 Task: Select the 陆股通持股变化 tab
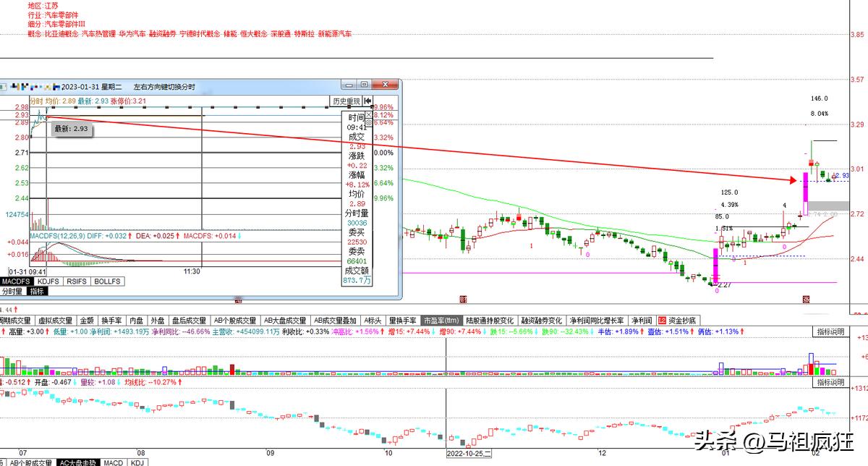coord(490,320)
